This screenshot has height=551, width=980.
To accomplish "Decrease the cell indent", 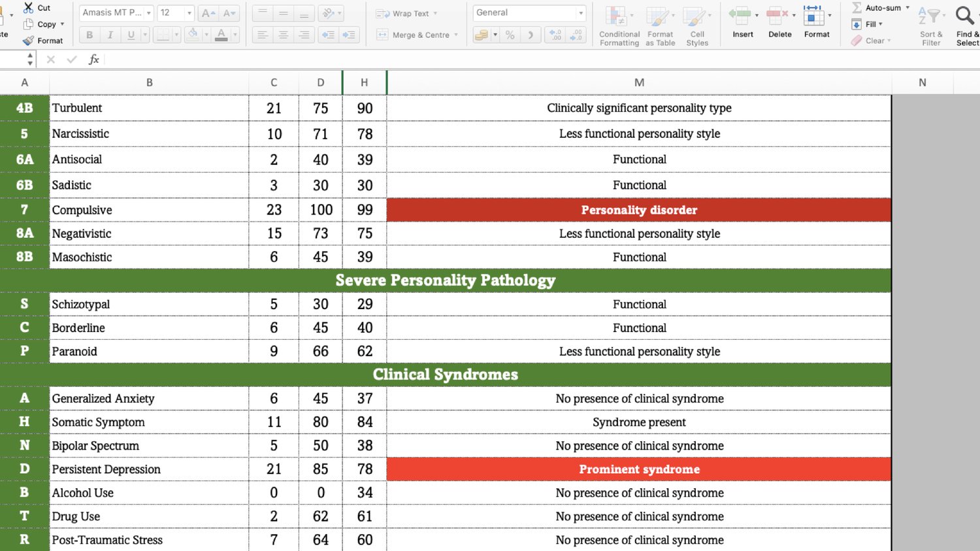I will (x=329, y=35).
